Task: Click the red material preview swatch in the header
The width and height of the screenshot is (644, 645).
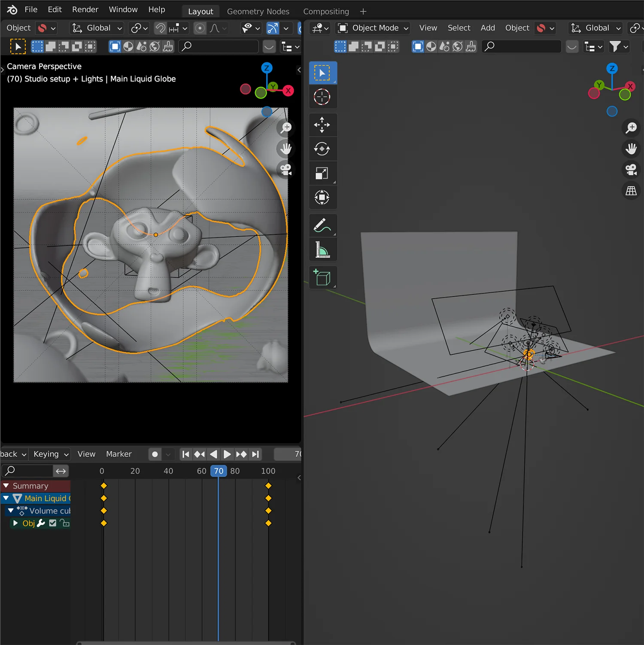Action: tap(43, 28)
